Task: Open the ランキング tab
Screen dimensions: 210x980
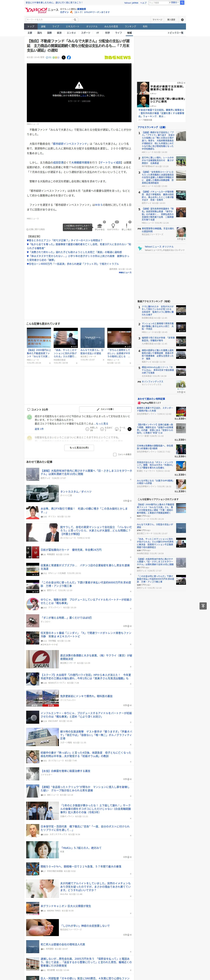Action: click(130, 27)
